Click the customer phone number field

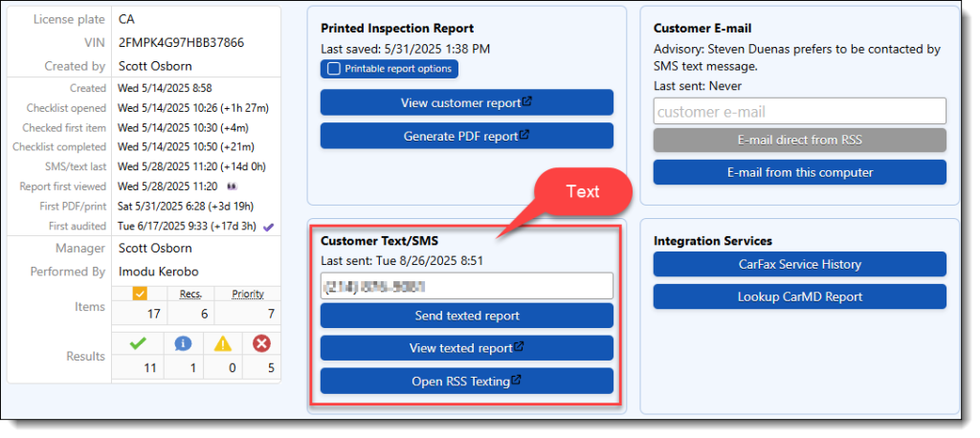click(x=467, y=286)
